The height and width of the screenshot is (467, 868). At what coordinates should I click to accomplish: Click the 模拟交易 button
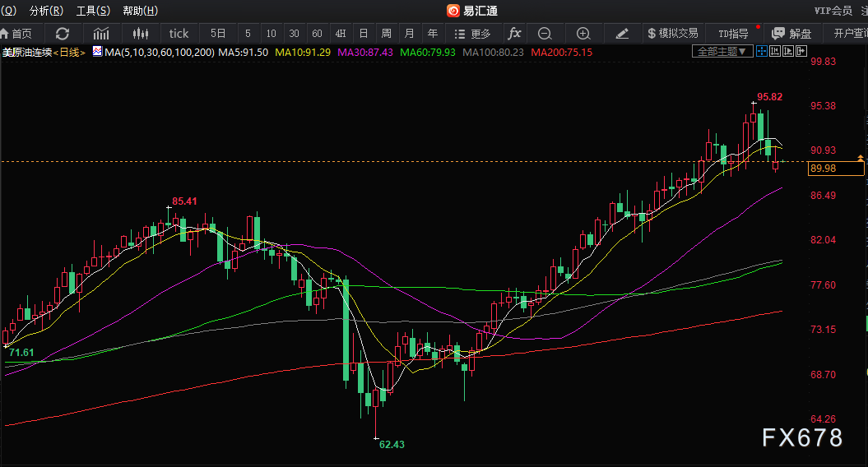pyautogui.click(x=672, y=33)
